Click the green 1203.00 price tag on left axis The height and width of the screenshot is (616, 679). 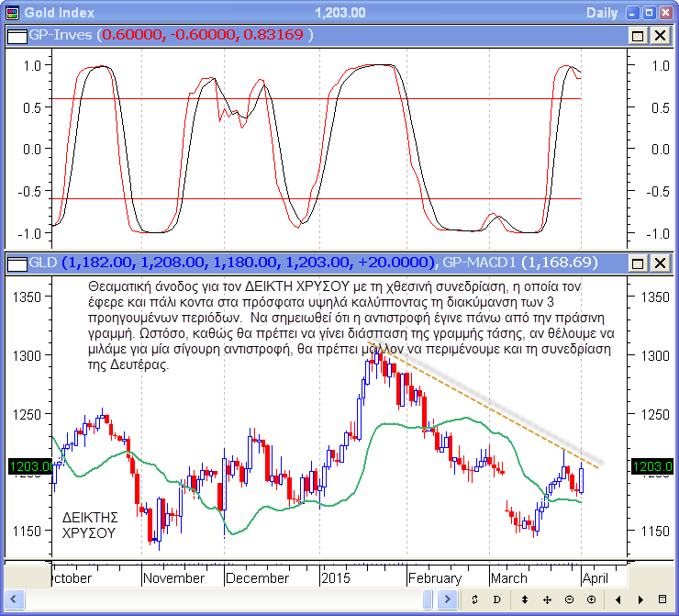[30, 466]
